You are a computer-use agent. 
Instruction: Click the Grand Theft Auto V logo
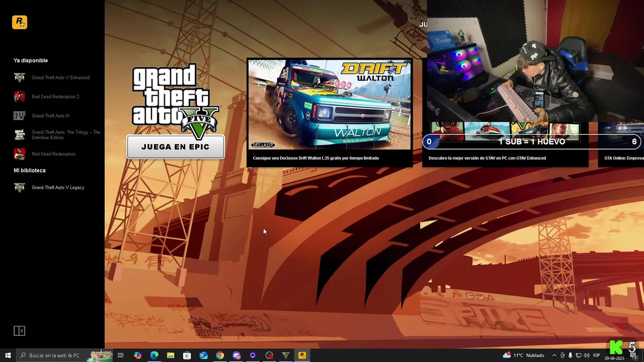tap(176, 101)
